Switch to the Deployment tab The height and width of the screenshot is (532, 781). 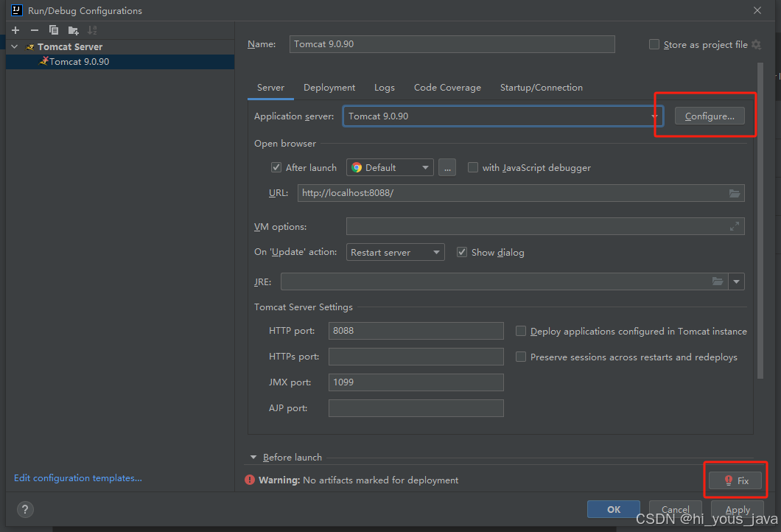click(x=329, y=88)
